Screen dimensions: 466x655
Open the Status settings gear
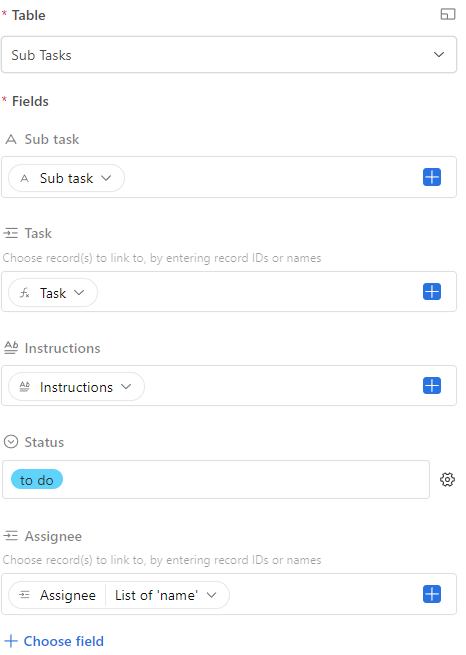tap(447, 480)
